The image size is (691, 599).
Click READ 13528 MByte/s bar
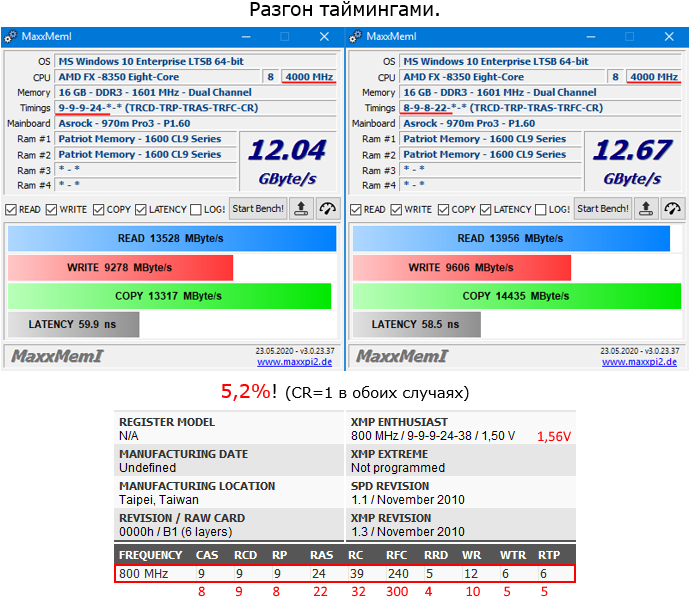pos(172,238)
